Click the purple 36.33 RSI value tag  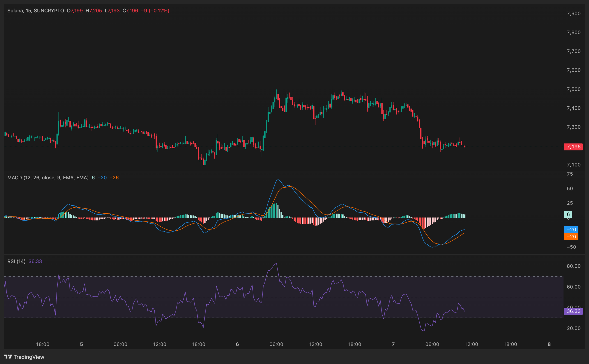click(574, 311)
